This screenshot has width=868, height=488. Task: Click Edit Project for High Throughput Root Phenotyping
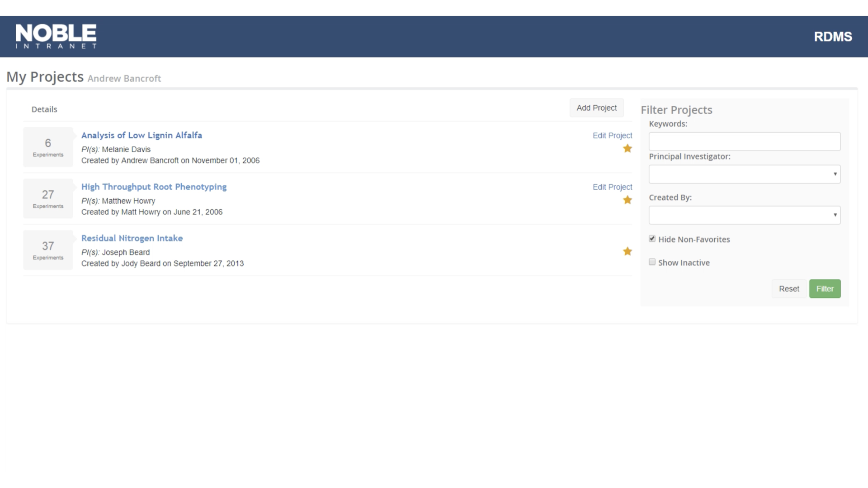tap(612, 187)
